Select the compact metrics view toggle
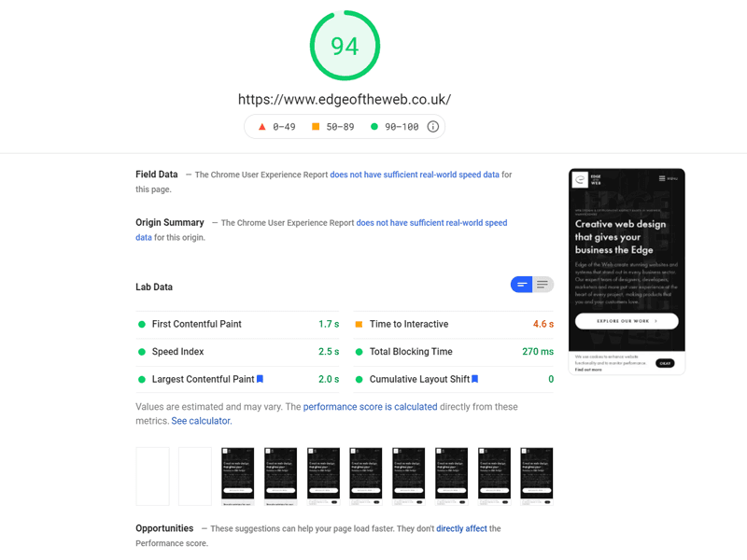Screen dimensions: 747x560 tap(522, 285)
